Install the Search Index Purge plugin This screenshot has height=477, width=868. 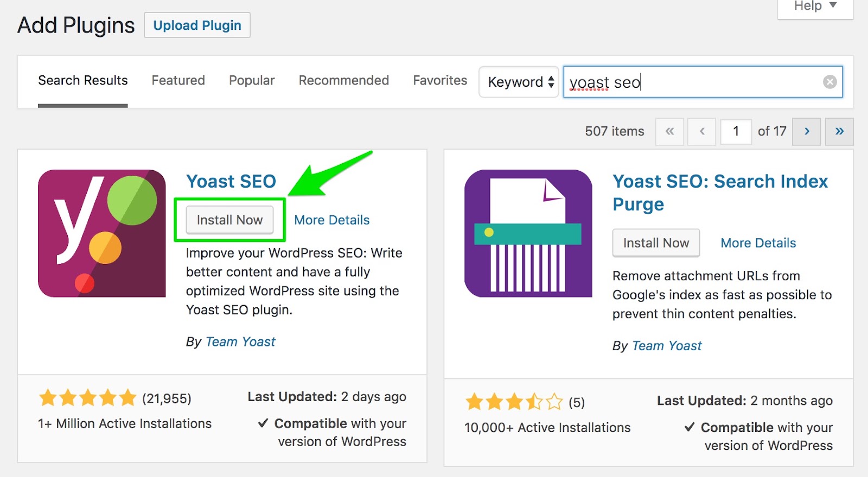click(656, 243)
